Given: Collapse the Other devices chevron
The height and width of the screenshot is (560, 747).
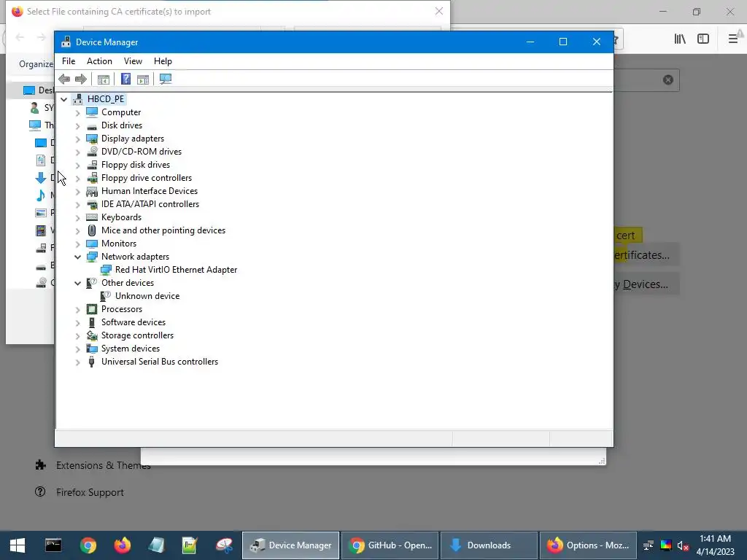Looking at the screenshot, I should [x=77, y=283].
